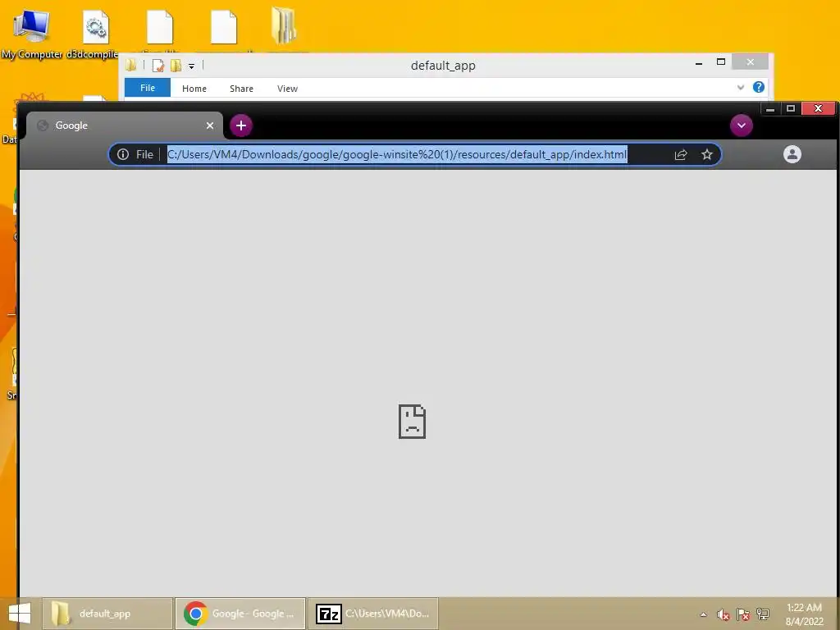Maximize the default_app Explorer window
The height and width of the screenshot is (630, 840).
[721, 62]
